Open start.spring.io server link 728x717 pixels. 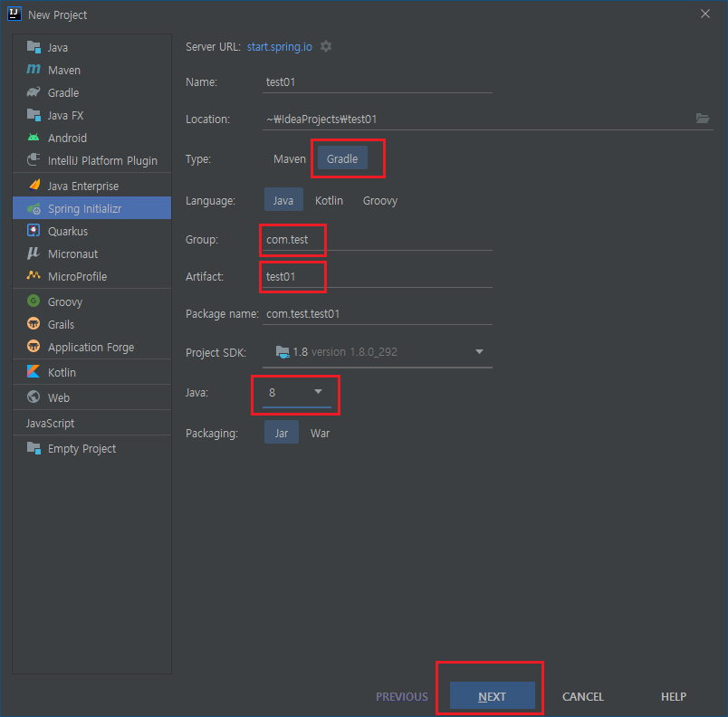(x=280, y=47)
